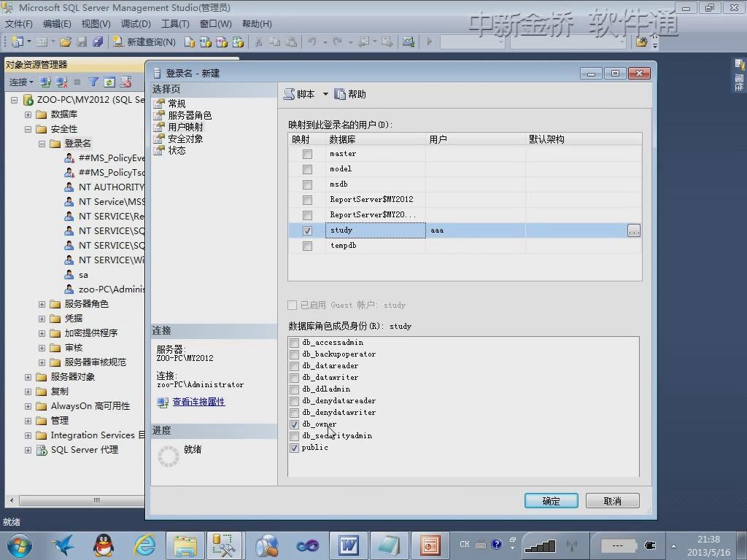Click the OK (确定) button

[551, 501]
